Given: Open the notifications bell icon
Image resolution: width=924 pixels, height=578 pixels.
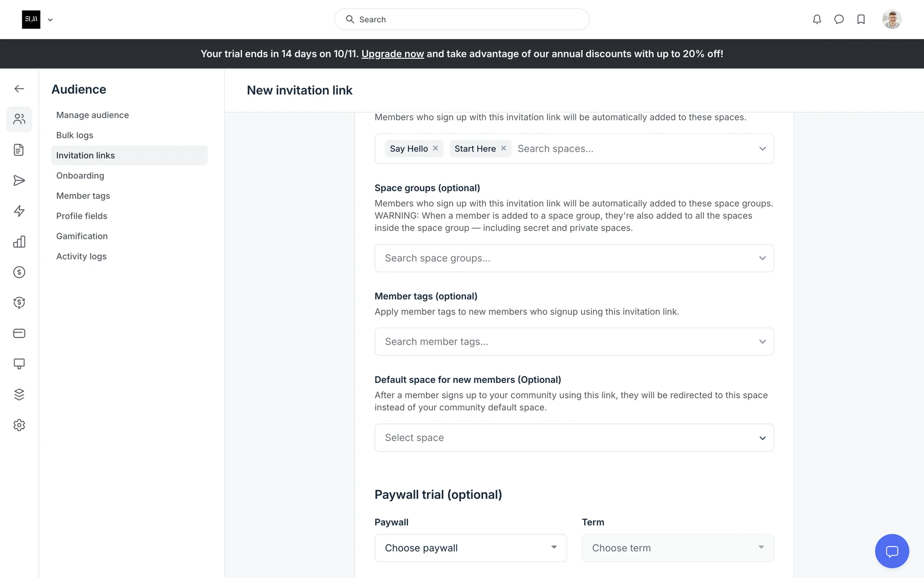Looking at the screenshot, I should 817,19.
